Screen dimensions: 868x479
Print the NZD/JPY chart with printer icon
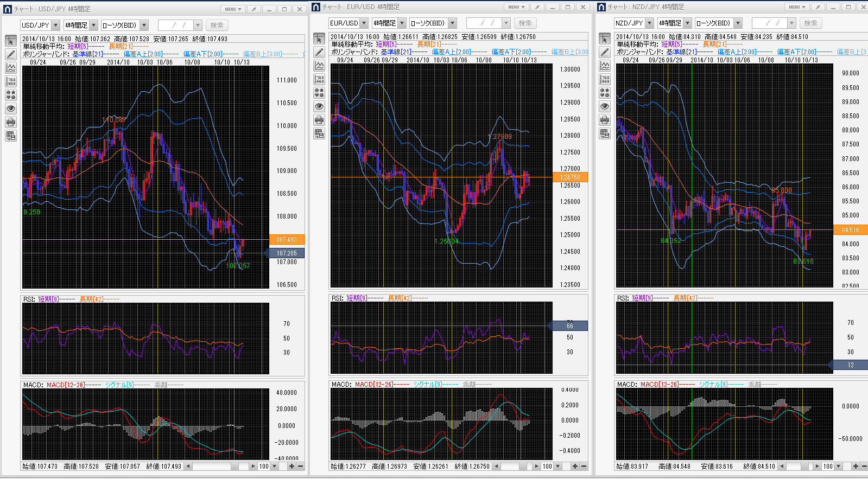605,120
